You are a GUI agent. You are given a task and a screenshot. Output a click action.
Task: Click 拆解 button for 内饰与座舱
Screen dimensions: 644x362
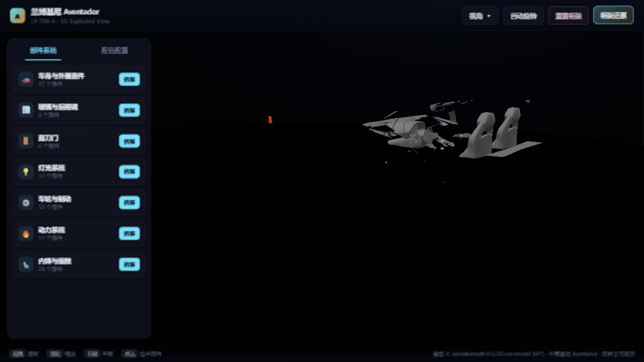[129, 264]
